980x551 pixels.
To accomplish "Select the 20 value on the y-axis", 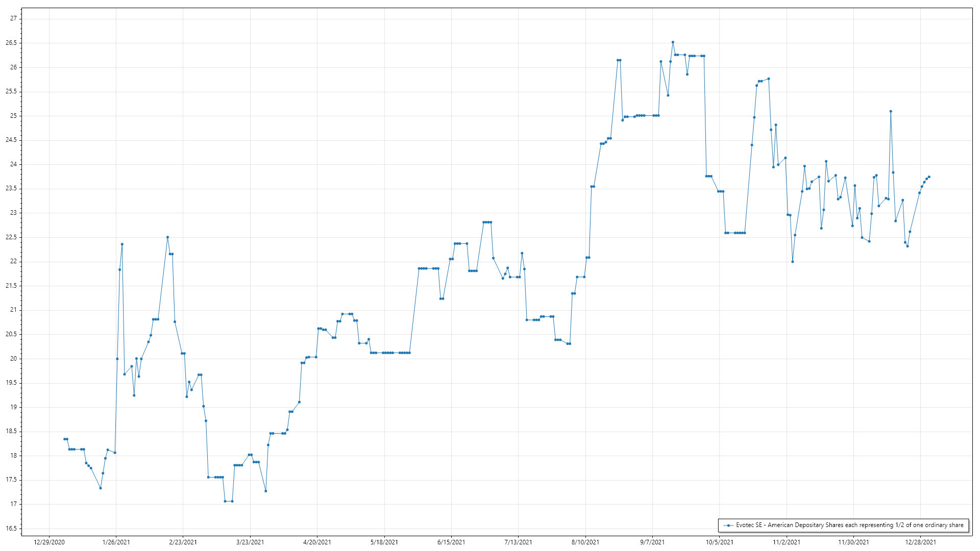I will point(14,359).
